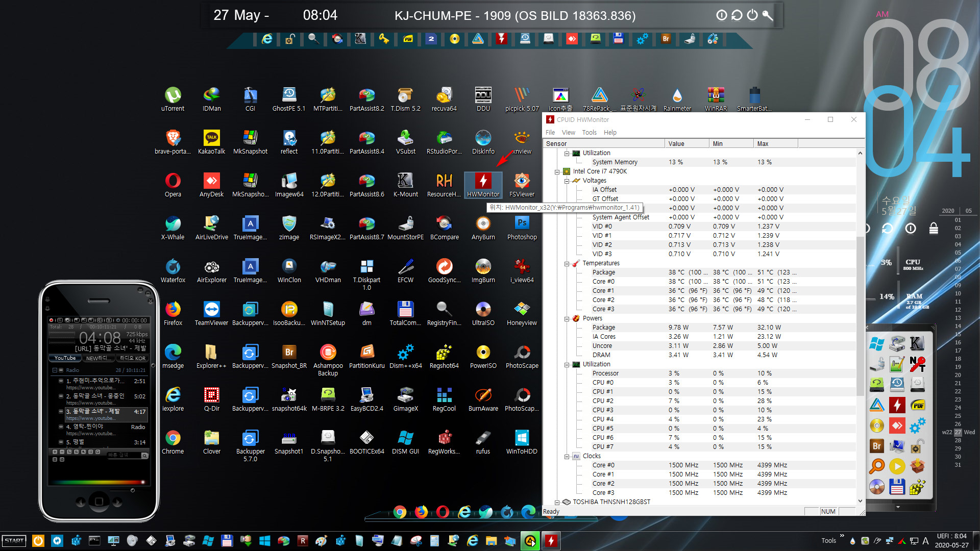The width and height of the screenshot is (980, 551).
Task: Open the uTorrent desktop icon
Action: [x=173, y=99]
